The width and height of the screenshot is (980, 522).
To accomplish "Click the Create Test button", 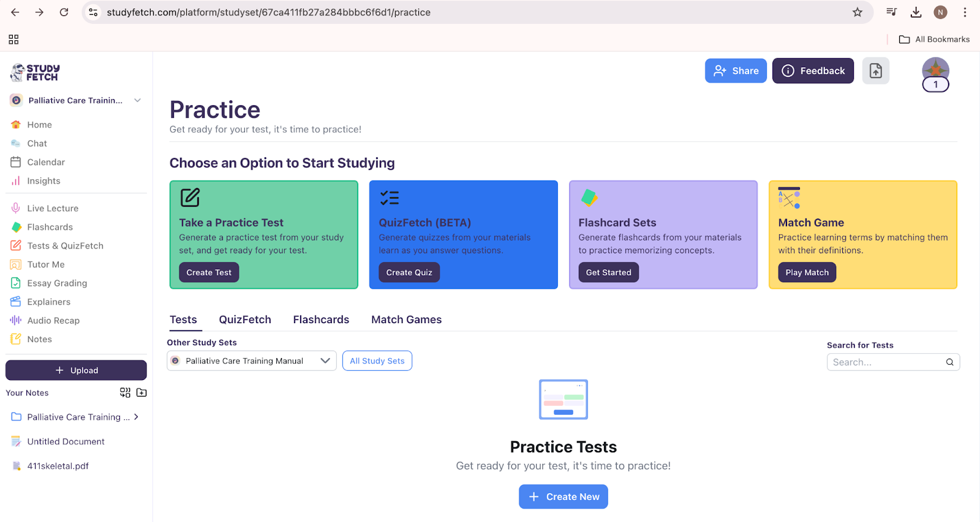I will click(209, 272).
